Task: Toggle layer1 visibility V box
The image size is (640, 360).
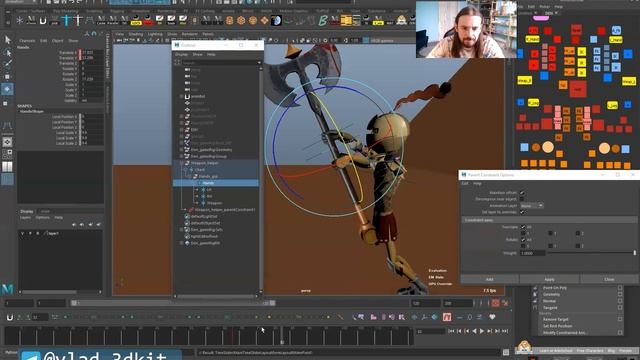Action: click(x=22, y=233)
